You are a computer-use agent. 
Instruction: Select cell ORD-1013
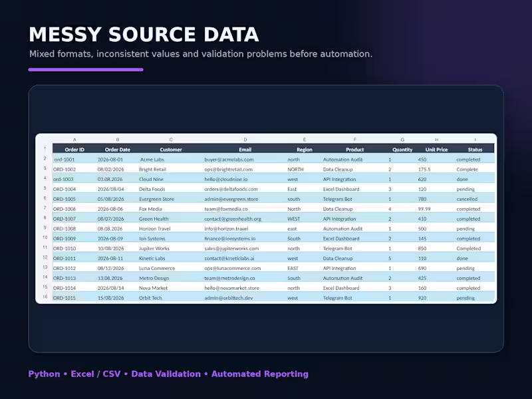point(64,278)
